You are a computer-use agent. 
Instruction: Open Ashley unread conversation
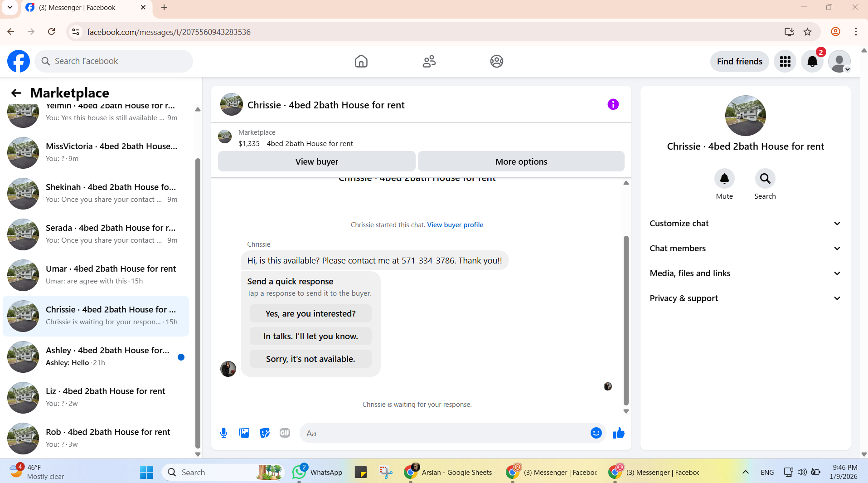point(96,357)
